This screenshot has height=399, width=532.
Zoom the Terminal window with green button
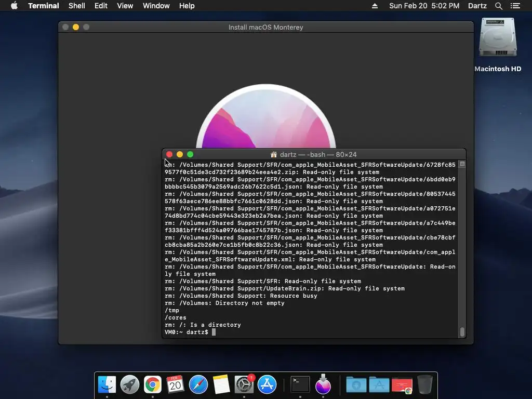[190, 155]
